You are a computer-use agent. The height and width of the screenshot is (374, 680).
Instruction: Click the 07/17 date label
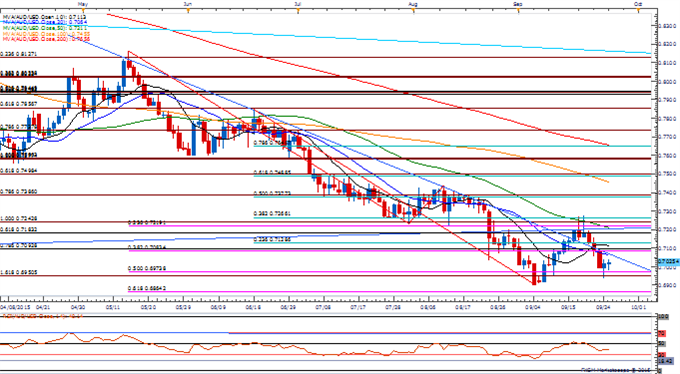pos(358,306)
